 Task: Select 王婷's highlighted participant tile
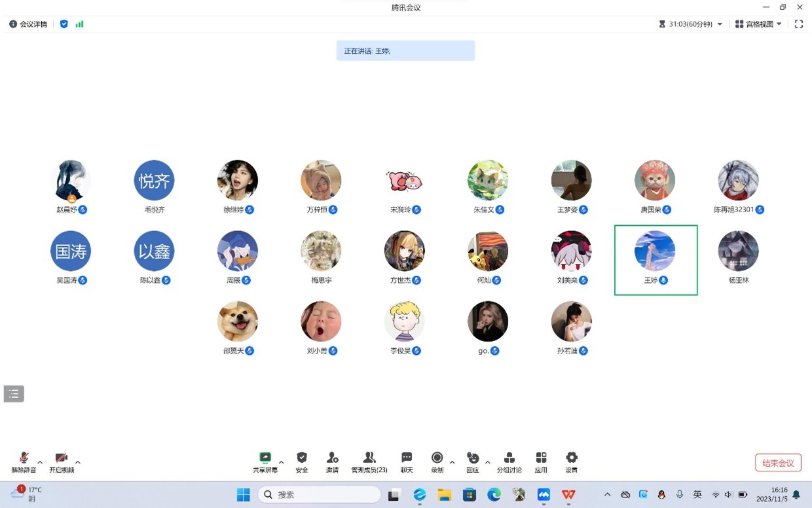(655, 260)
